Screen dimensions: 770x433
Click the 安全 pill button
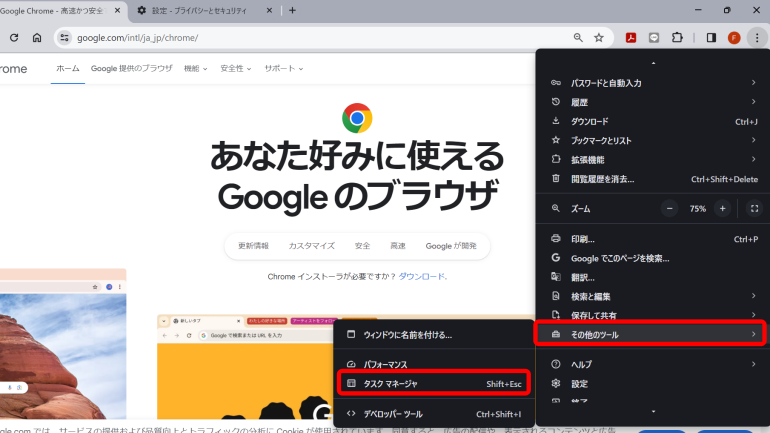click(362, 246)
